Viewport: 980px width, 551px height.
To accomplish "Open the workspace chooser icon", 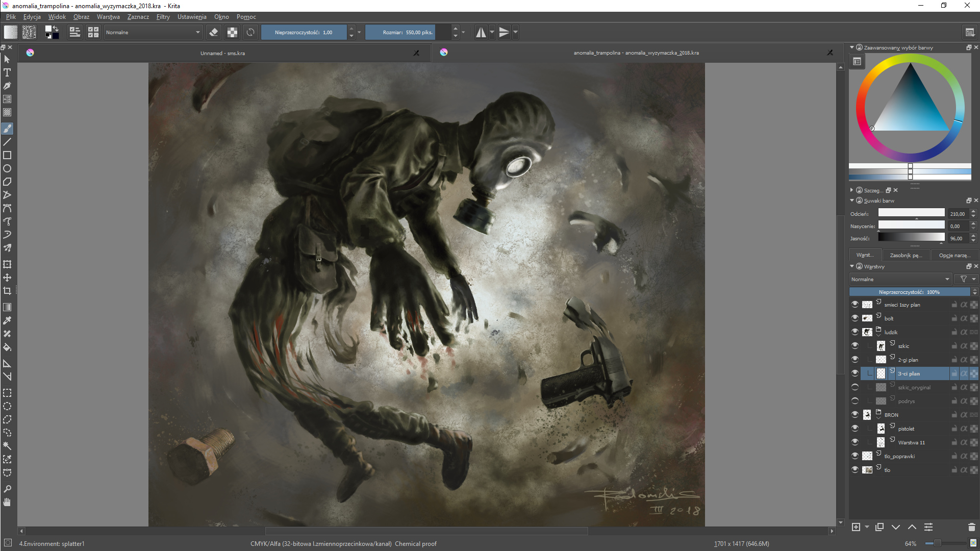I will pos(970,32).
